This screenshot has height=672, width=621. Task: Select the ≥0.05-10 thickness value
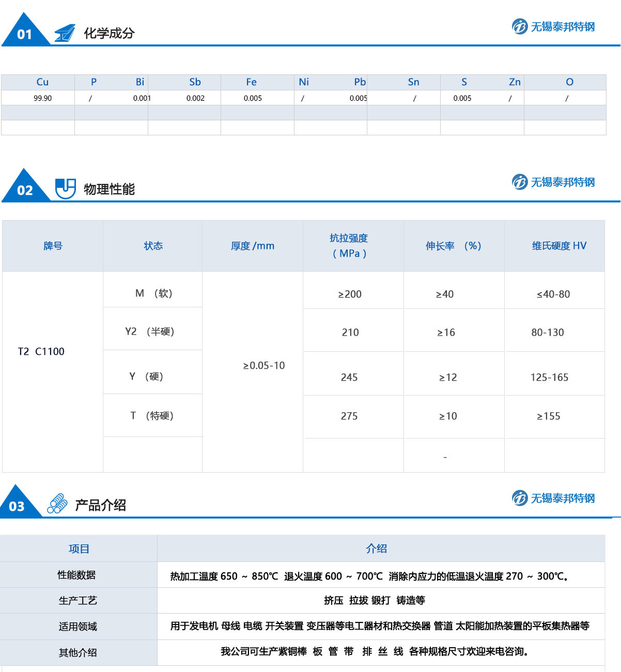pyautogui.click(x=264, y=366)
